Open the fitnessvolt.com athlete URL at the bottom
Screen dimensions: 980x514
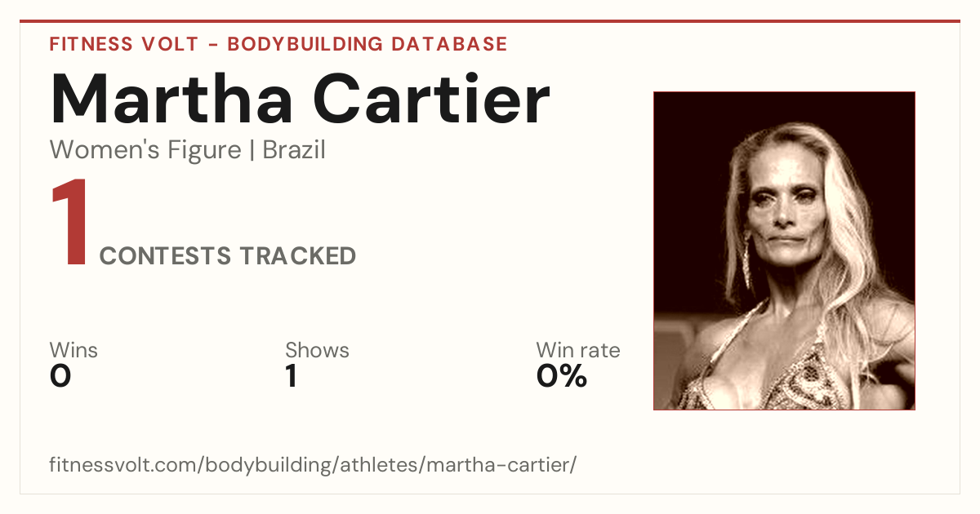tap(313, 466)
